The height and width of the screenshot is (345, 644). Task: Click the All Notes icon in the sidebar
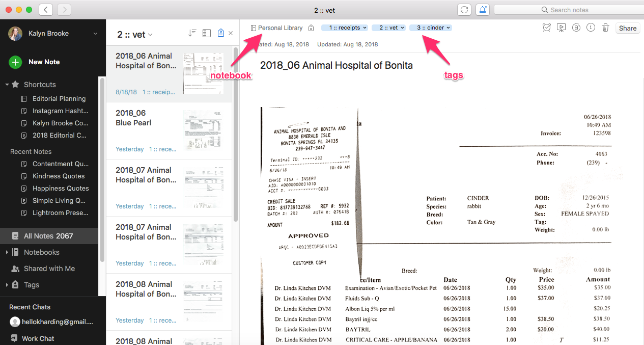pos(15,236)
